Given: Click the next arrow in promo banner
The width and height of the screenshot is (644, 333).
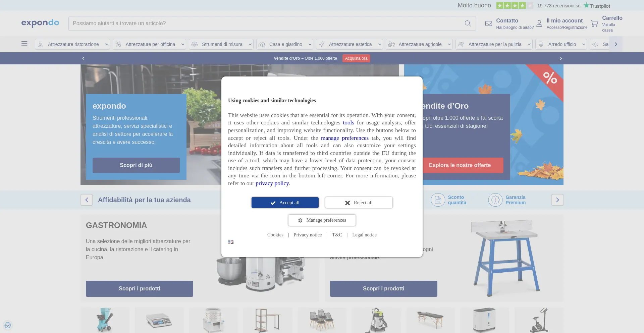Looking at the screenshot, I should (x=560, y=58).
